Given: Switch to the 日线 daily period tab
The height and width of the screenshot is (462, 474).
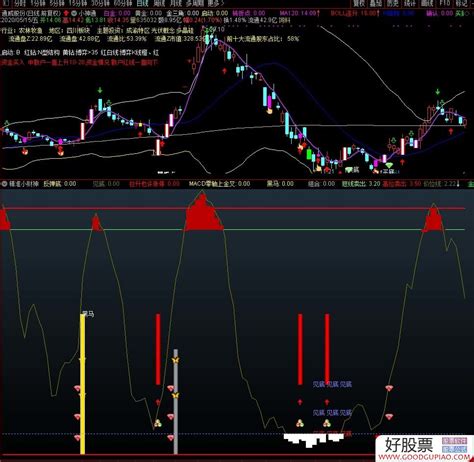Looking at the screenshot, I should click(143, 3).
